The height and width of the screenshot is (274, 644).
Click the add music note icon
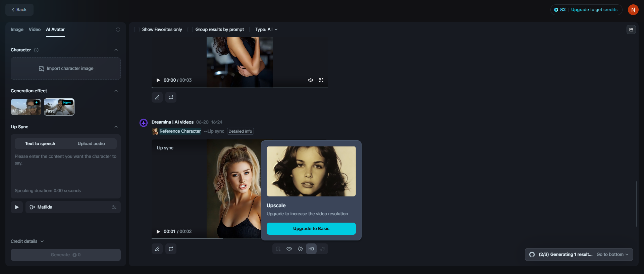(x=322, y=249)
